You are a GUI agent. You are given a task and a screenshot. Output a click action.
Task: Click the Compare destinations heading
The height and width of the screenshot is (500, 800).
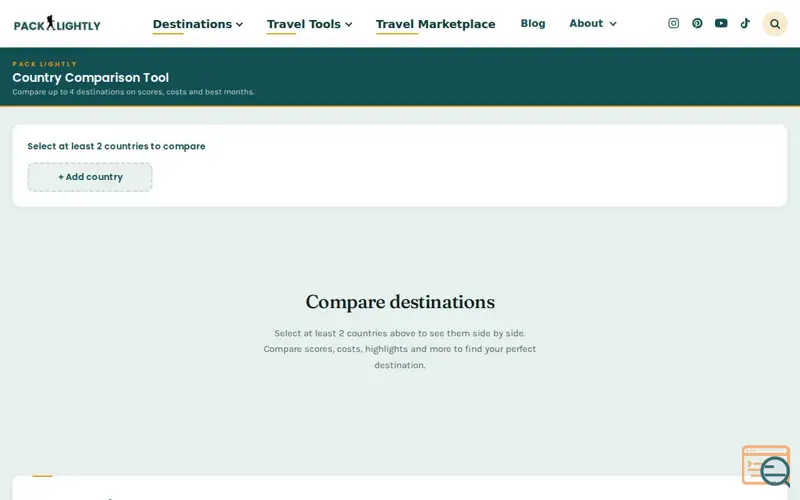pyautogui.click(x=400, y=302)
